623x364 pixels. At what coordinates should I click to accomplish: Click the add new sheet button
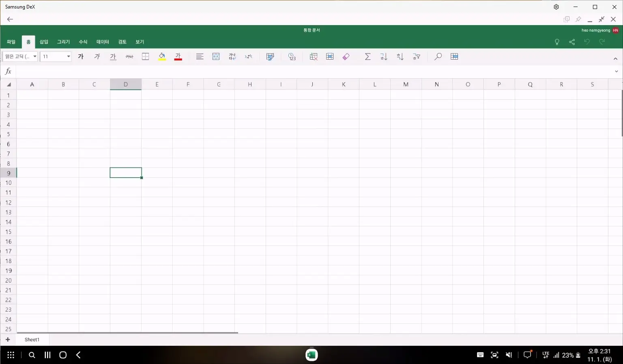pyautogui.click(x=7, y=339)
